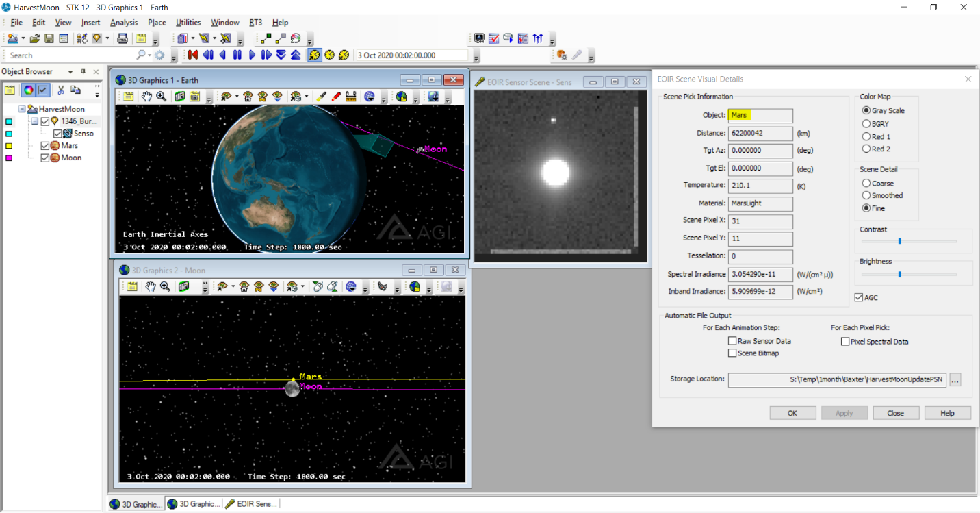
Task: Open the Insert menu
Action: pos(91,23)
